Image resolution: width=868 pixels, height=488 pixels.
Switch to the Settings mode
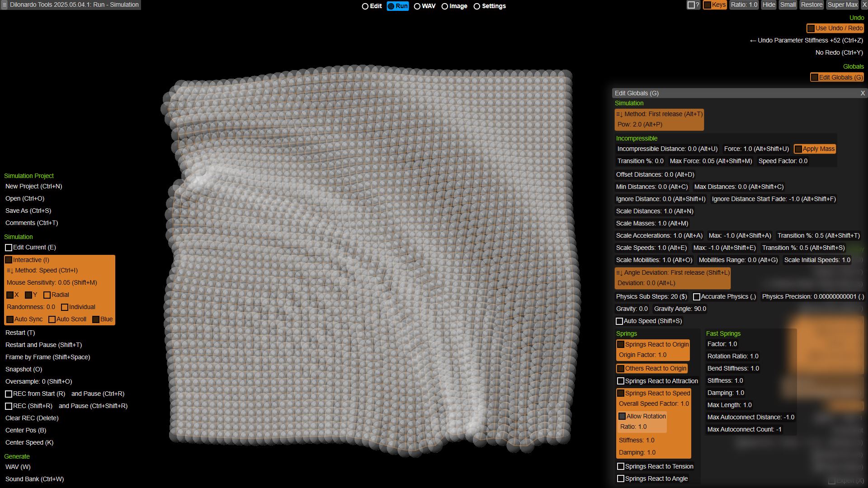pos(477,6)
